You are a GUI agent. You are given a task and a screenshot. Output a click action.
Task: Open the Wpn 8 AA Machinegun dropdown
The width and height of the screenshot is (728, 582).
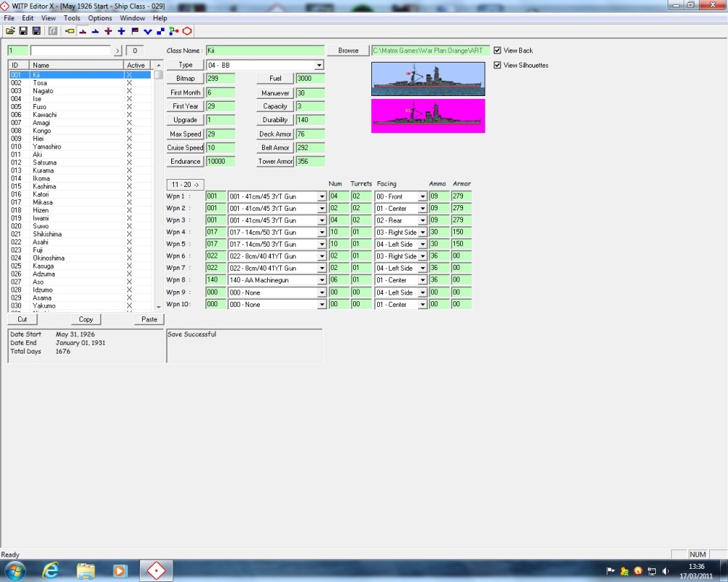322,280
